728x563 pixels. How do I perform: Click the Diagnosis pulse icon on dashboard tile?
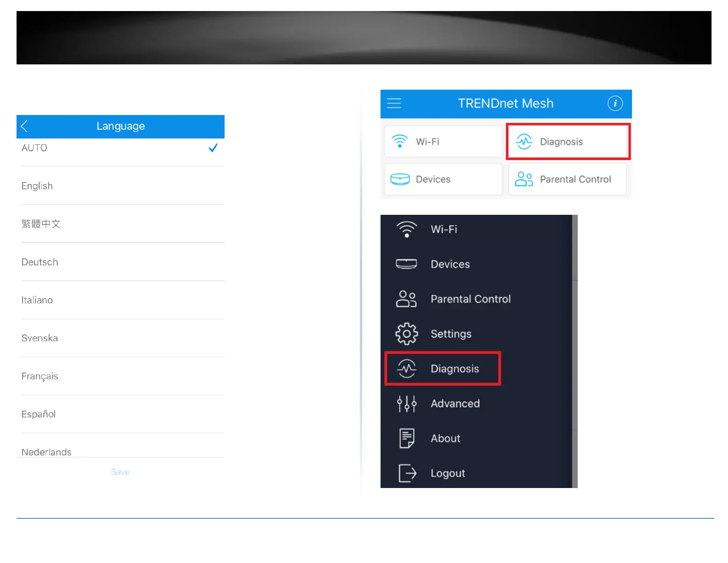coord(523,142)
